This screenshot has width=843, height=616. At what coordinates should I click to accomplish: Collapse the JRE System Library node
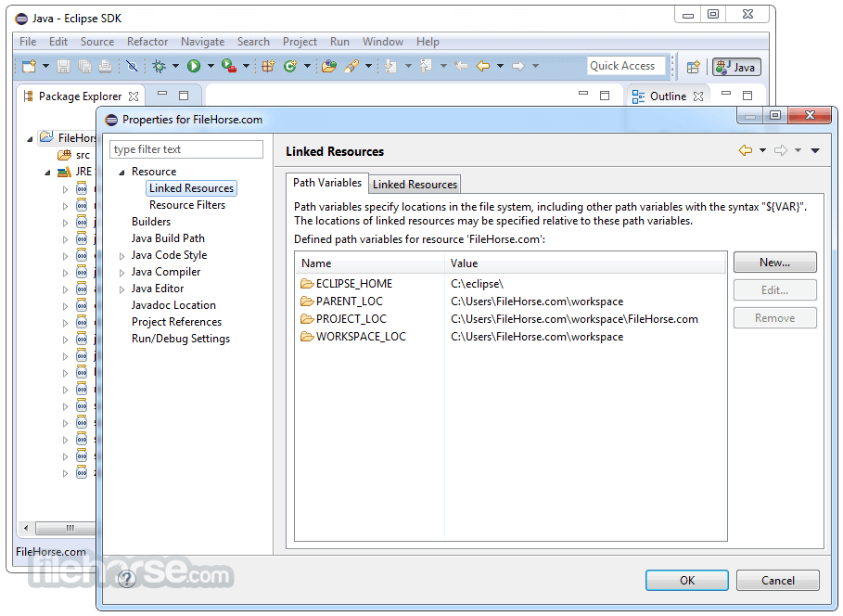pyautogui.click(x=48, y=173)
